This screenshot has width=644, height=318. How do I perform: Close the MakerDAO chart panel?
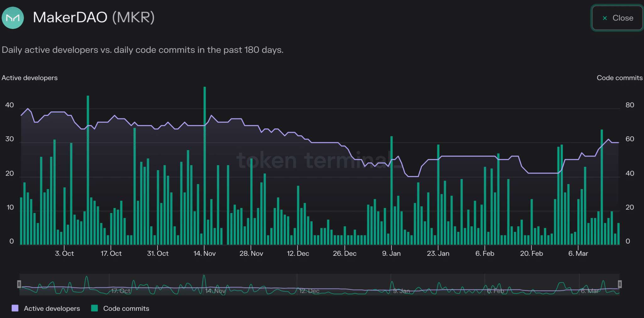point(617,18)
